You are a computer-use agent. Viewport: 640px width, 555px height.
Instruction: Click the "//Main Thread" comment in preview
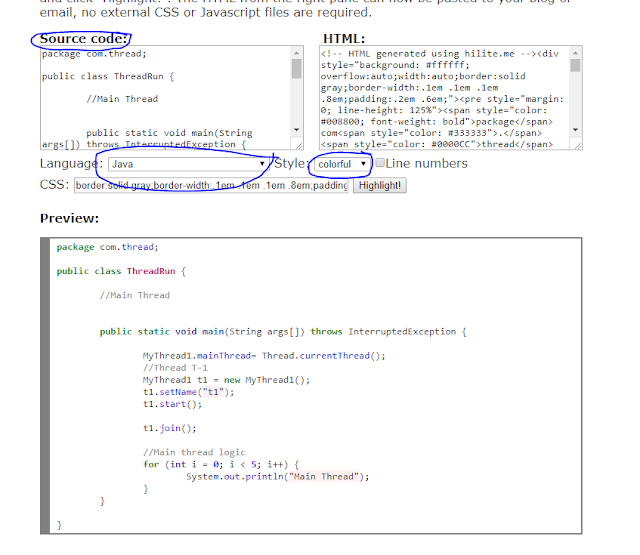point(135,295)
